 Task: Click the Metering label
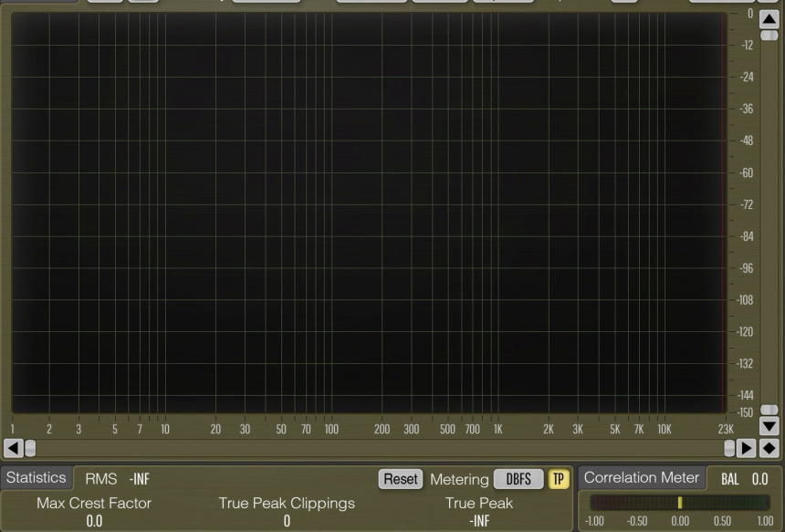coord(459,479)
